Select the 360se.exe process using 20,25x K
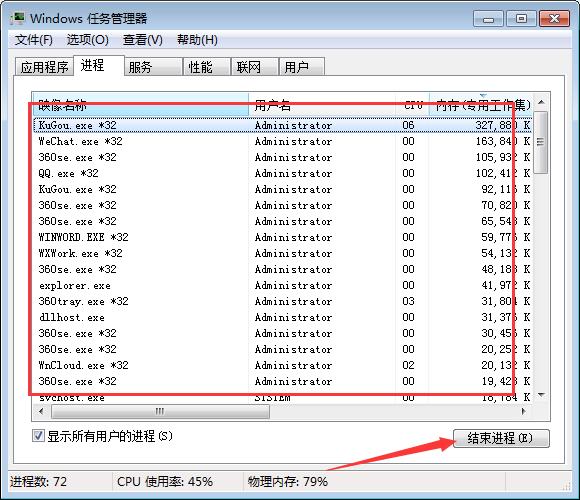This screenshot has width=580, height=500. click(283, 349)
